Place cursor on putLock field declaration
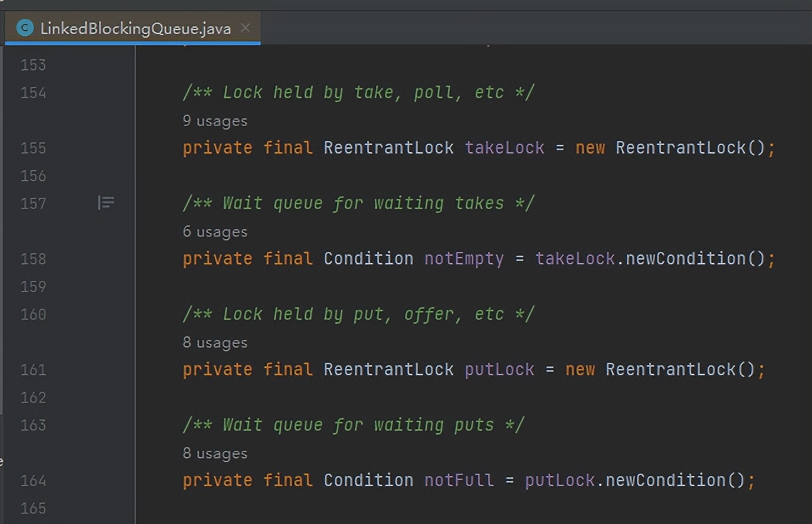Viewport: 812px width, 524px height. 499,370
